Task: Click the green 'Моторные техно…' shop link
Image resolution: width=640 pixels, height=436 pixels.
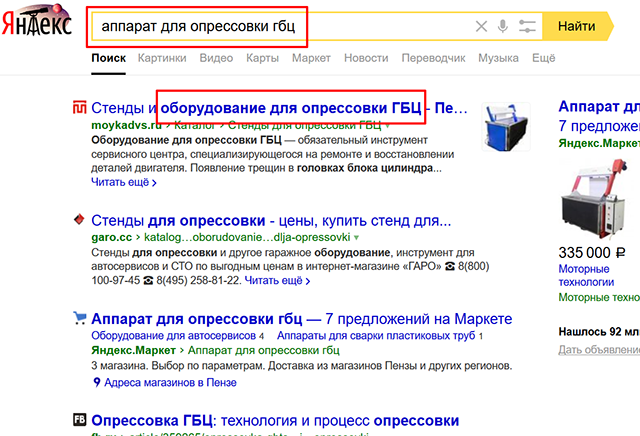Action: pos(599,298)
